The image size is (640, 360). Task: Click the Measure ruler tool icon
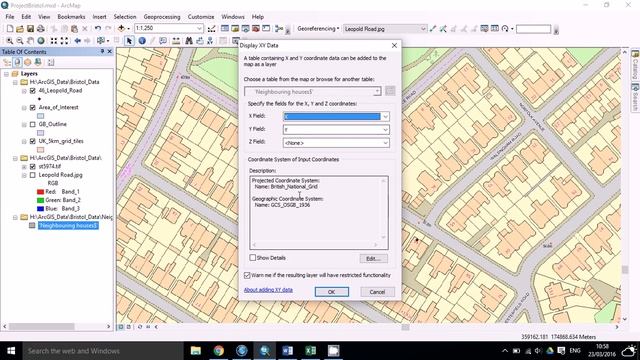(176, 41)
